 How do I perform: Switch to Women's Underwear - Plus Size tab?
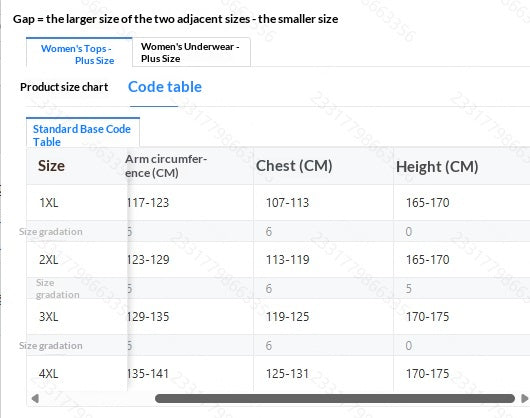[191, 52]
